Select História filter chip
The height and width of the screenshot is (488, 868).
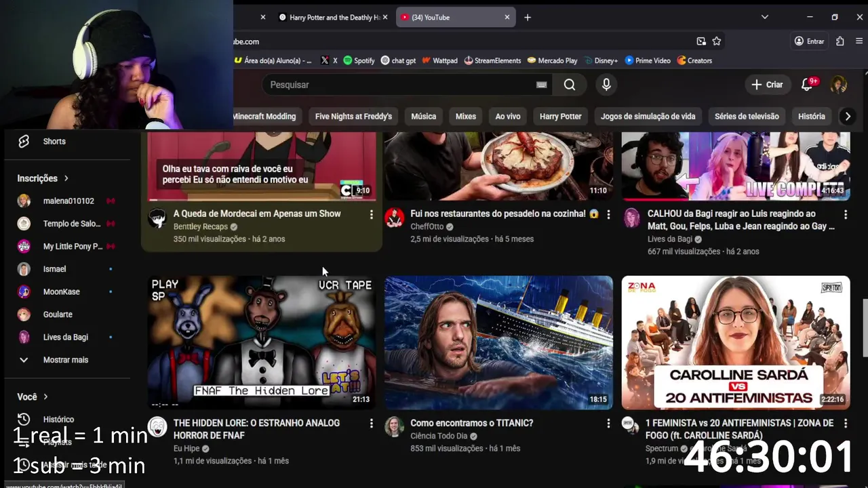point(812,117)
